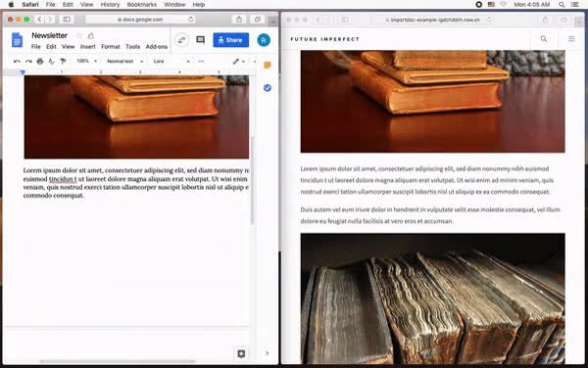The image size is (588, 368).
Task: Select the paint format tool
Action: (63, 61)
